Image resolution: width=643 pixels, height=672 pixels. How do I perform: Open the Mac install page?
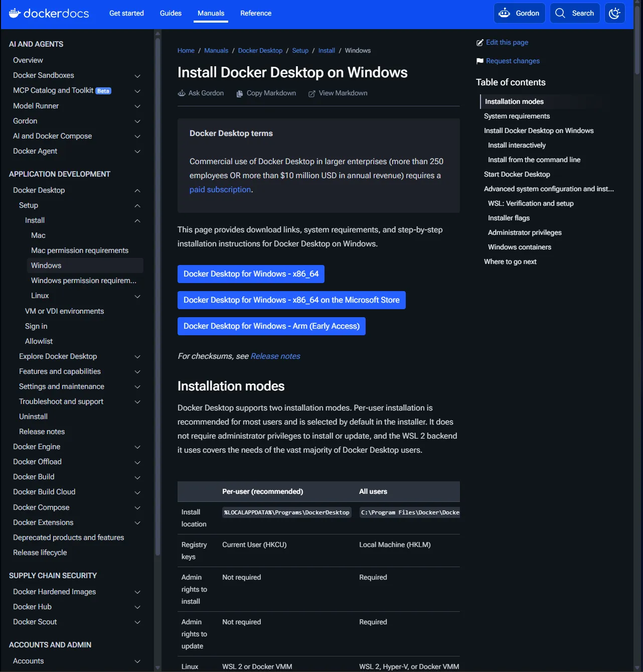[38, 235]
